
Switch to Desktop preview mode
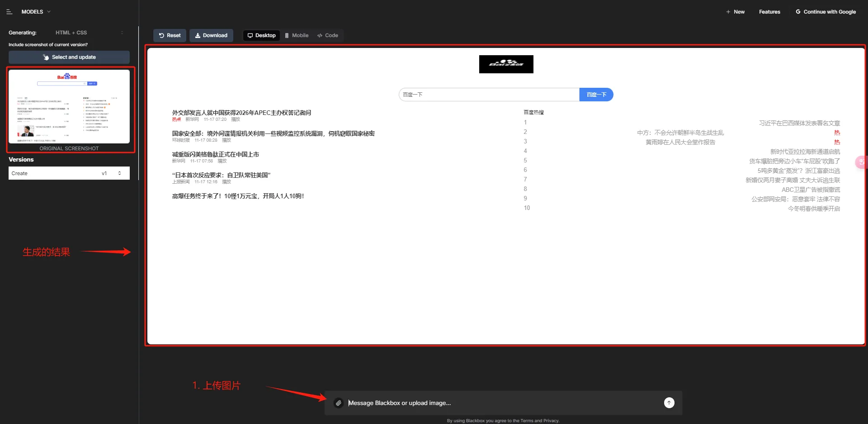pos(261,35)
